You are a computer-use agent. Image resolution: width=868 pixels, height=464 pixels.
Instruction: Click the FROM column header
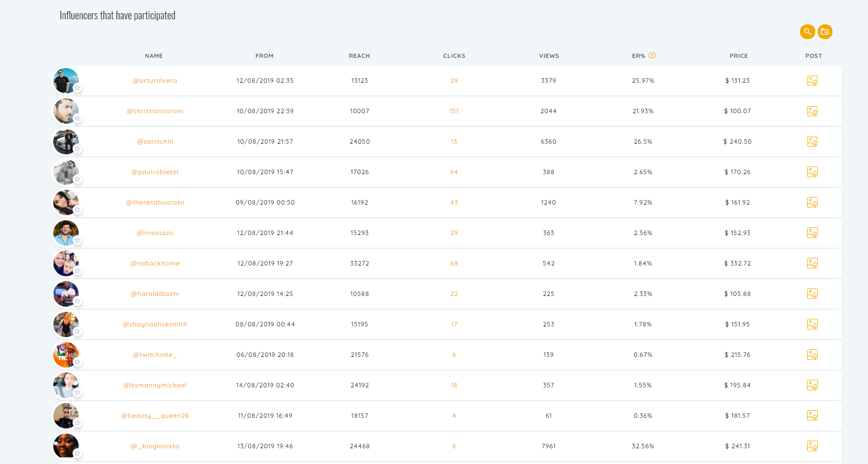coord(264,56)
